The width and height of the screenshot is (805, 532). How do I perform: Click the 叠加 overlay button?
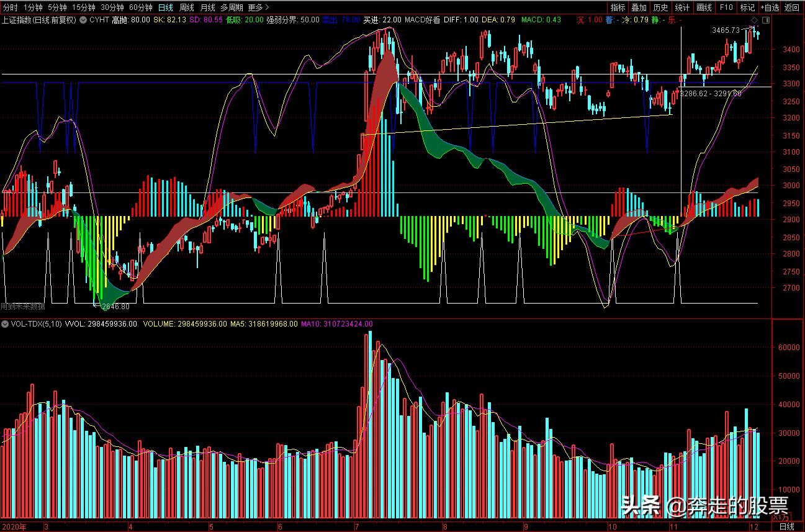click(639, 7)
